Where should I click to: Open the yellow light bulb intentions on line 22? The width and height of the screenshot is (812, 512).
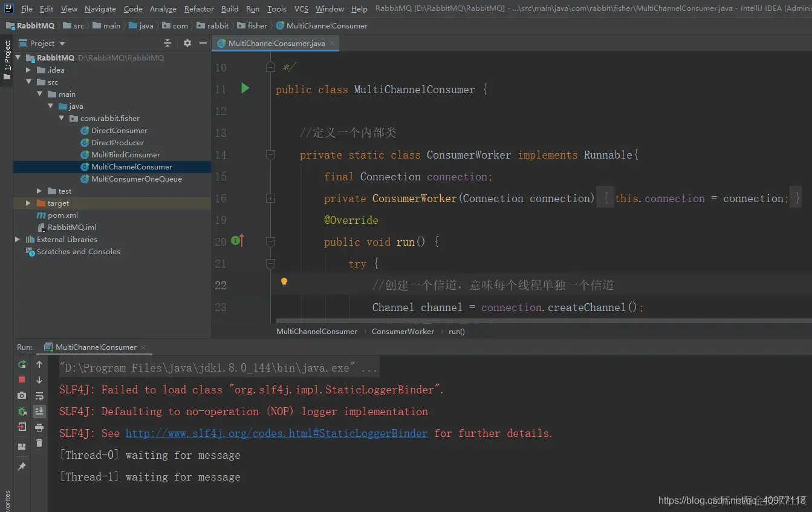284,282
